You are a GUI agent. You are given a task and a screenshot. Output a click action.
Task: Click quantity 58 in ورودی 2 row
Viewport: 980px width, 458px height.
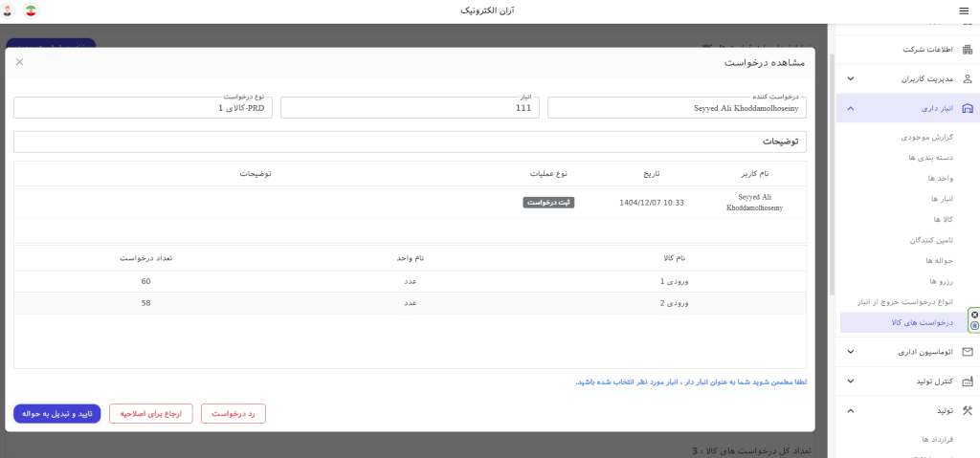click(x=146, y=303)
